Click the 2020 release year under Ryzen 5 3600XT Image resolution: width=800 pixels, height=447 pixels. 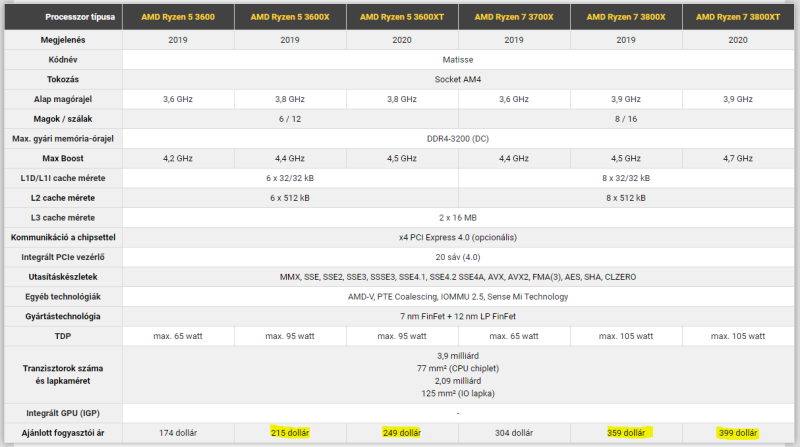(402, 40)
